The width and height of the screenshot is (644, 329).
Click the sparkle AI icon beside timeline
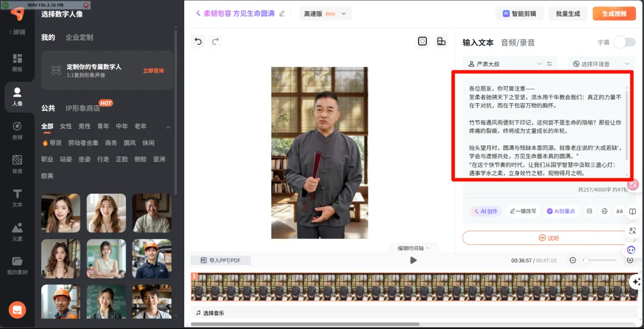point(636,282)
